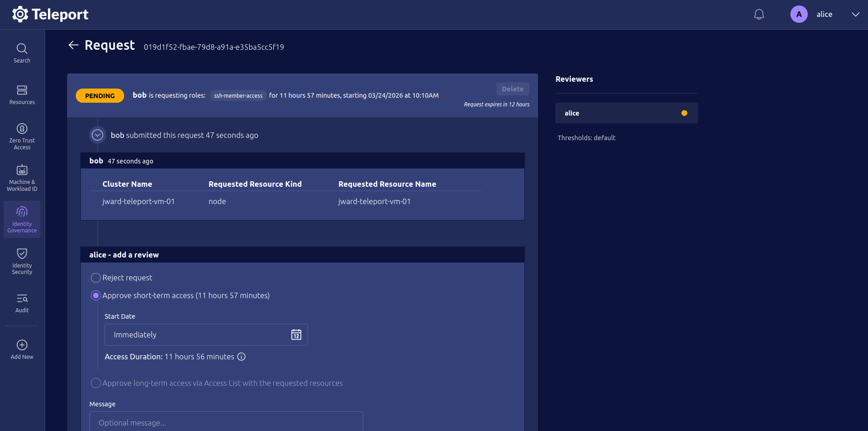
Task: Click the Optional message text field
Action: (226, 422)
